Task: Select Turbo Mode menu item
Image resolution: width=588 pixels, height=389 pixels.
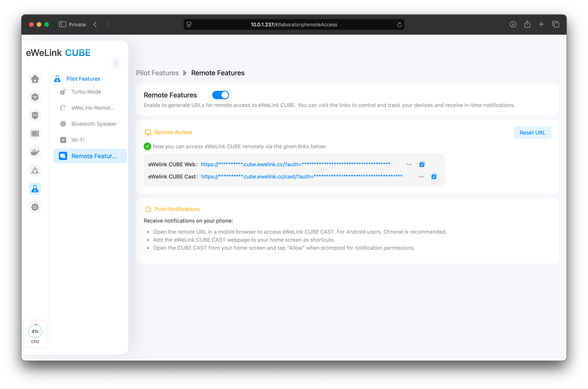Action: 86,92
